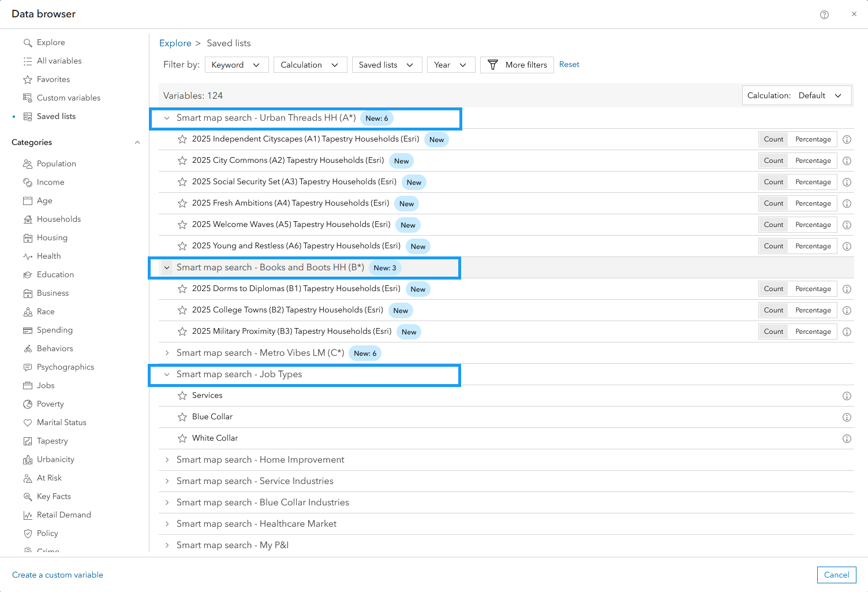Screen dimensions: 868x592
Task: Open the Year filter dropdown
Action: [451, 65]
